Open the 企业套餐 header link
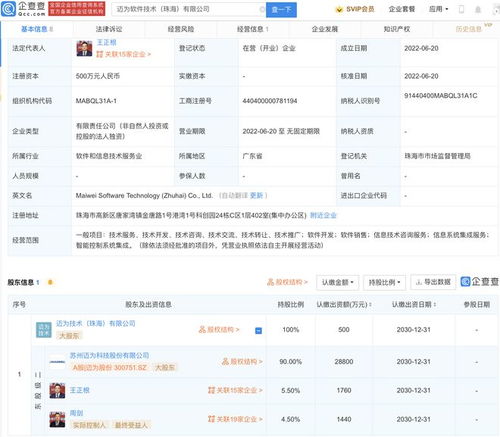Image resolution: width=500 pixels, height=437 pixels. (402, 9)
